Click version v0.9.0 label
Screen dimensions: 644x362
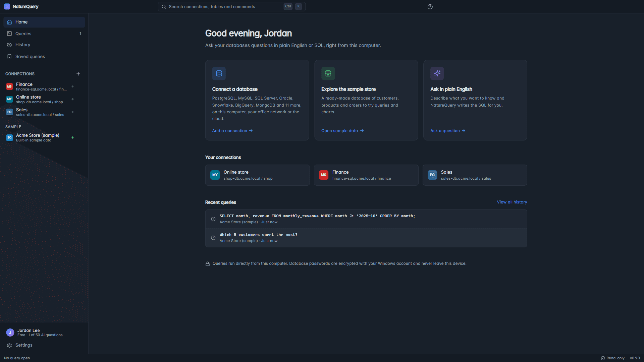coord(635,358)
